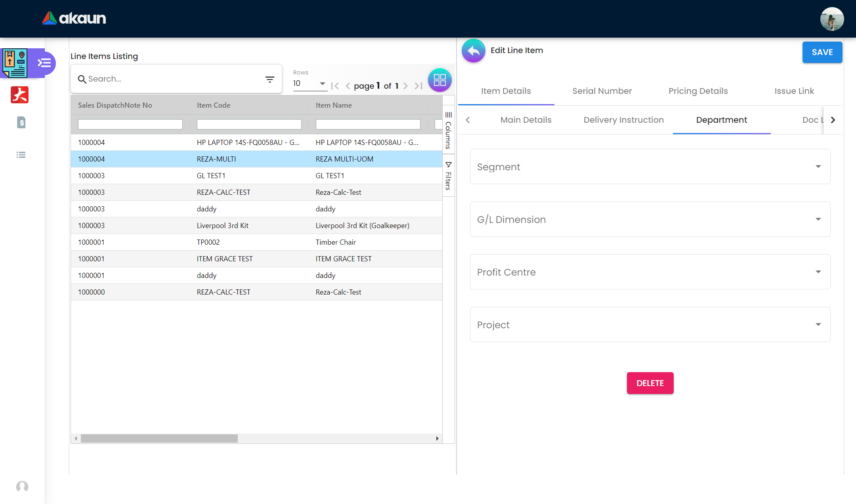The width and height of the screenshot is (856, 504).
Task: Click the Item Code column filter field
Action: click(249, 124)
